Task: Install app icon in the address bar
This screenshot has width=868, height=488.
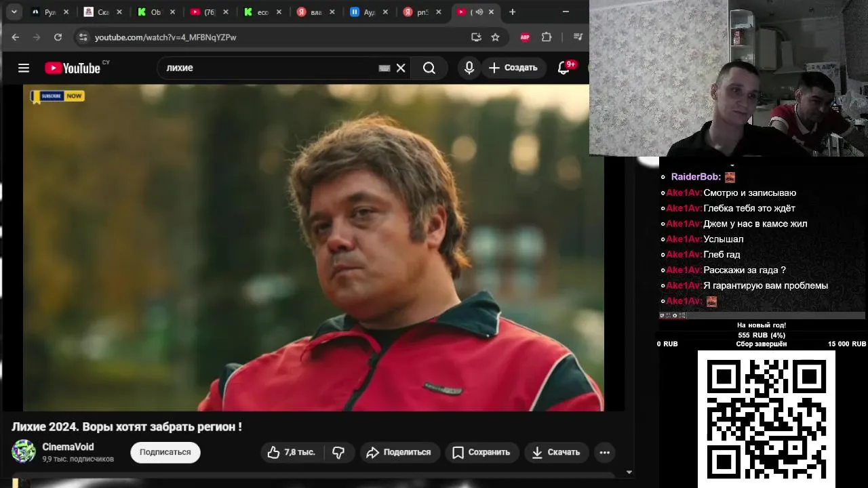Action: pos(476,37)
